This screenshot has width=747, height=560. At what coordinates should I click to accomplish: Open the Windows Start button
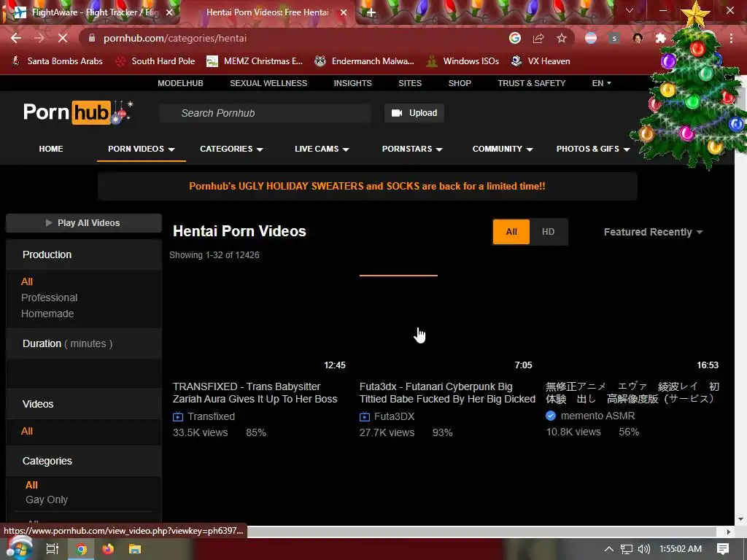pyautogui.click(x=19, y=548)
